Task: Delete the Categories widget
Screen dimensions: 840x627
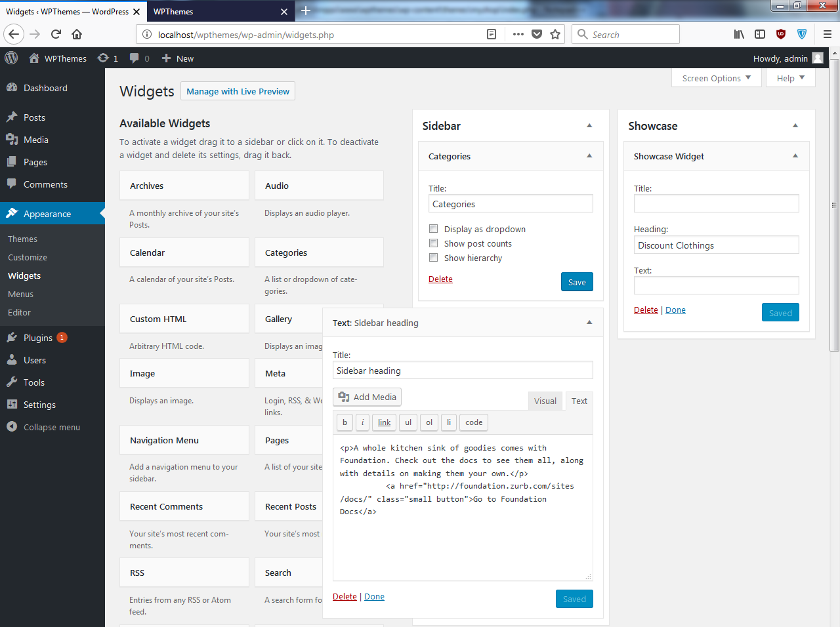Action: pyautogui.click(x=440, y=279)
